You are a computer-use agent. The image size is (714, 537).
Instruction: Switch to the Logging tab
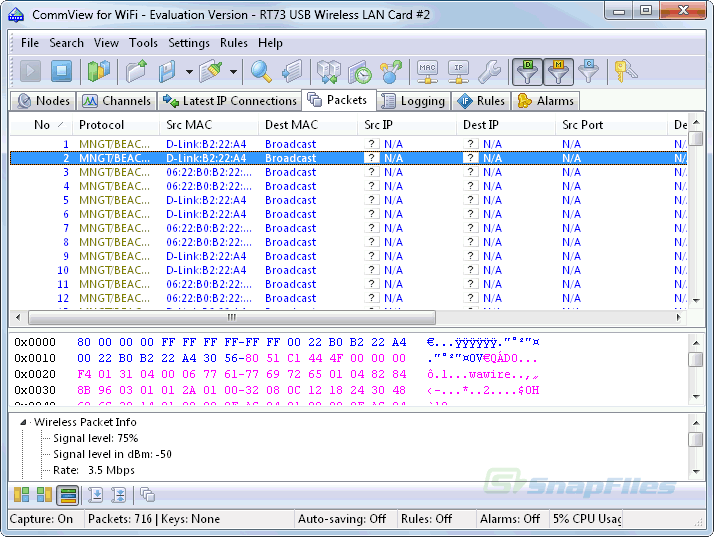pos(413,101)
